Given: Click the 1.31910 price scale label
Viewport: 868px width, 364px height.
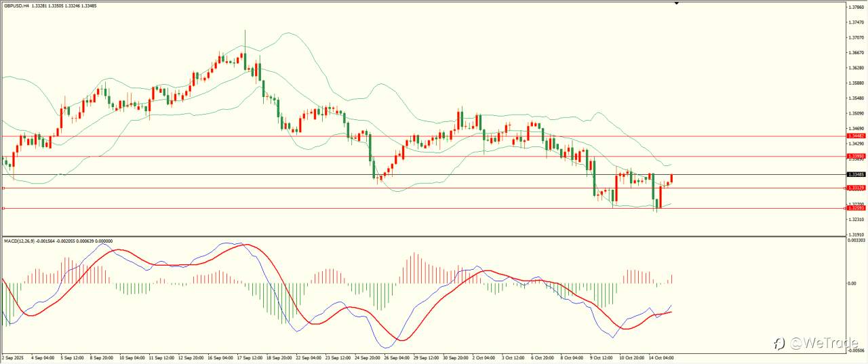Looking at the screenshot, I should click(x=856, y=234).
